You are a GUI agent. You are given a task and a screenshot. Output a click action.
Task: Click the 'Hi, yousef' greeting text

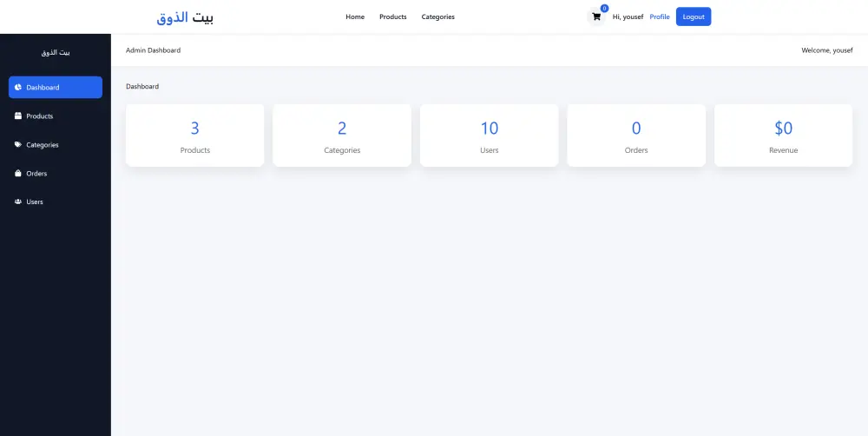(628, 17)
